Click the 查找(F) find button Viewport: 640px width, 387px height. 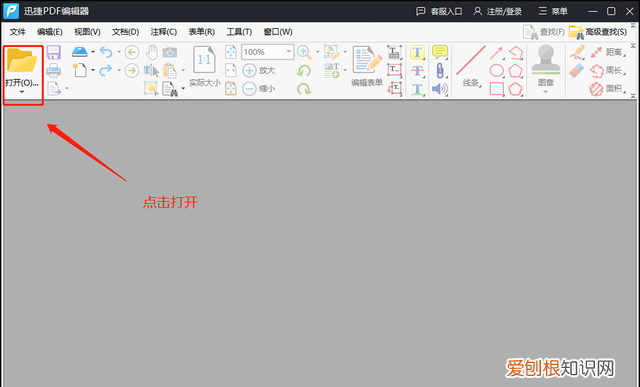pyautogui.click(x=544, y=32)
